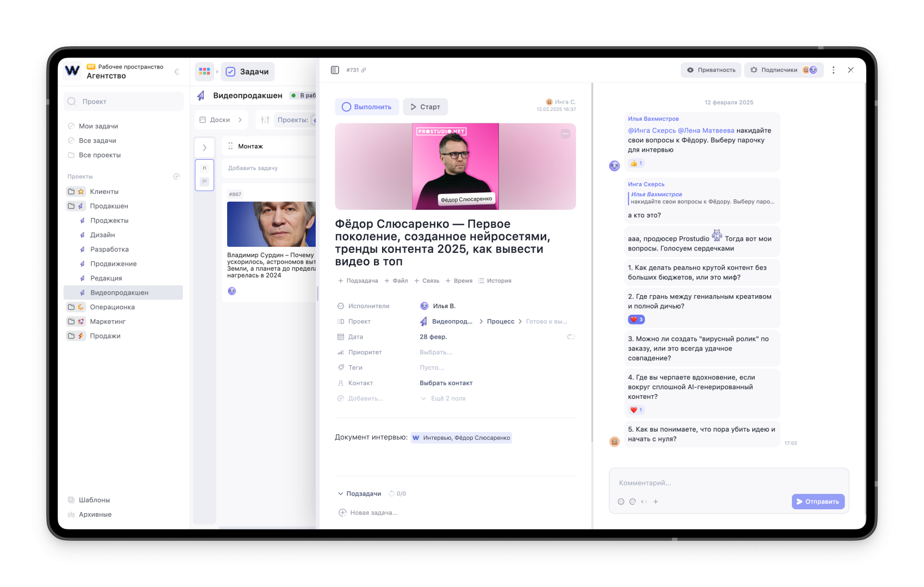Image resolution: width=924 pixels, height=587 pixels.
Task: Open three-dot more options menu
Action: click(833, 70)
